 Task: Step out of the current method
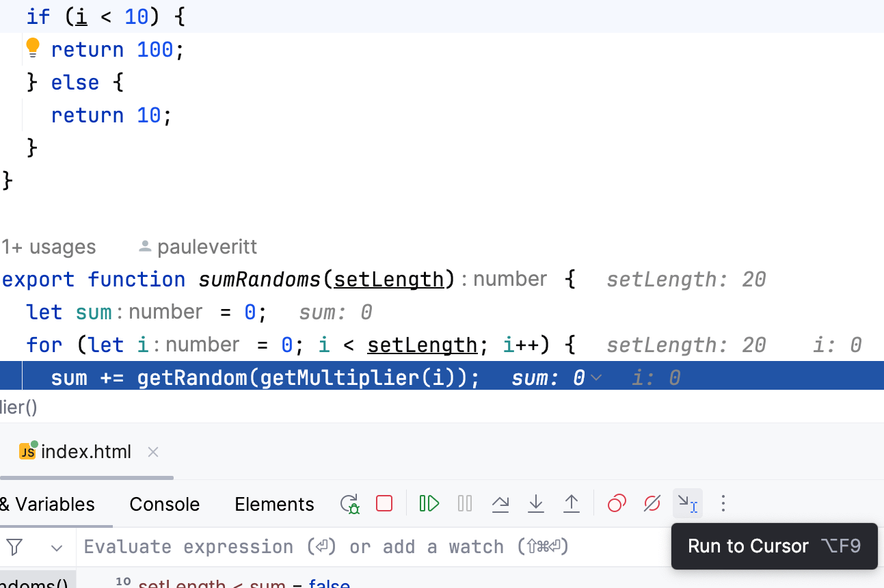click(x=571, y=503)
